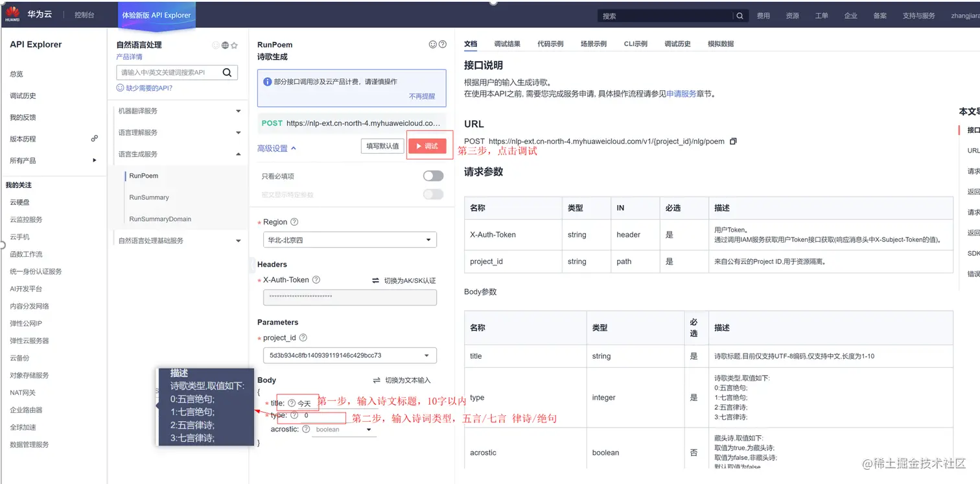Open 工单 in the top bar
The height and width of the screenshot is (484, 980).
tap(822, 16)
